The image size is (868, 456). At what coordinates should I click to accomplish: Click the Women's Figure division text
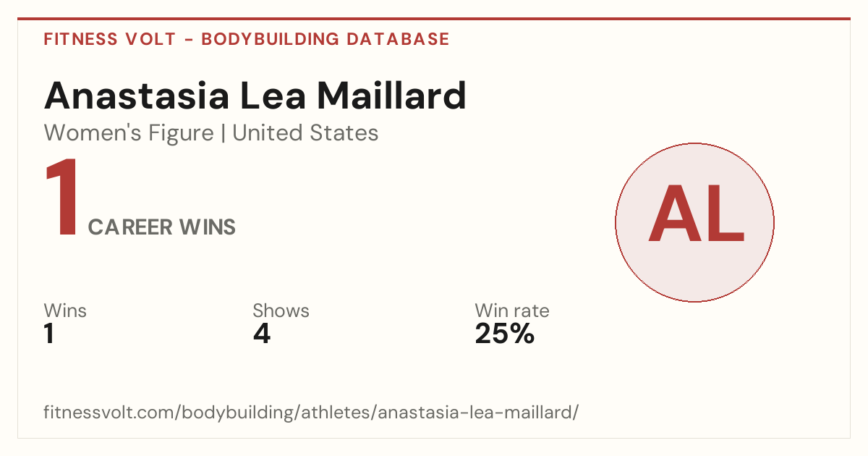tap(129, 133)
